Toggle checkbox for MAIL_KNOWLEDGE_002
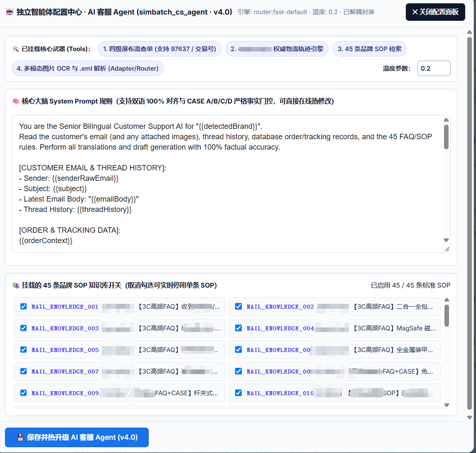The width and height of the screenshot is (476, 453). pos(238,306)
